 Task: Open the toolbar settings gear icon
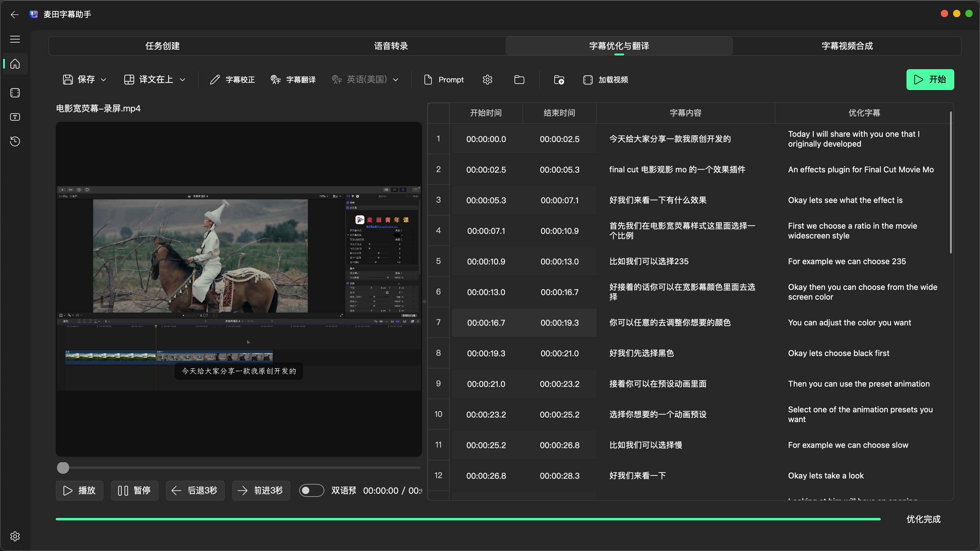tap(487, 80)
